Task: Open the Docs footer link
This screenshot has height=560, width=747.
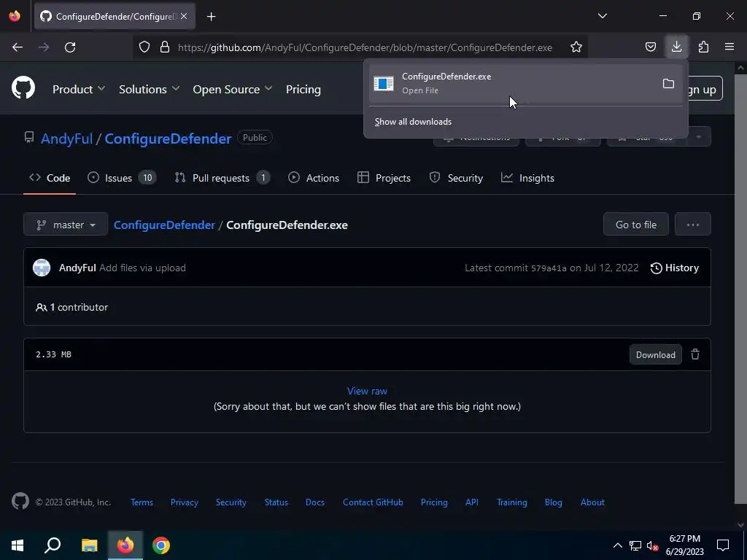Action: click(x=315, y=502)
